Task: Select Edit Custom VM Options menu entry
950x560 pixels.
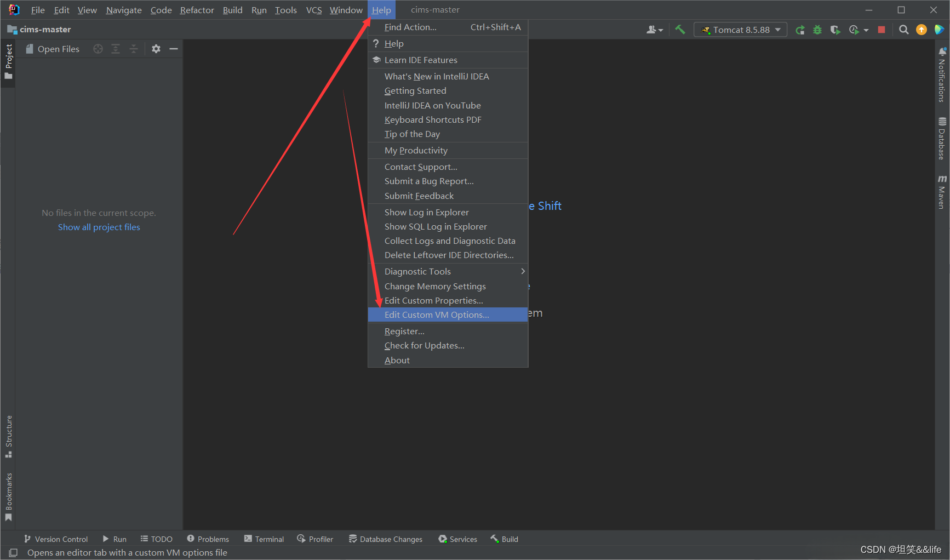Action: [x=448, y=315]
